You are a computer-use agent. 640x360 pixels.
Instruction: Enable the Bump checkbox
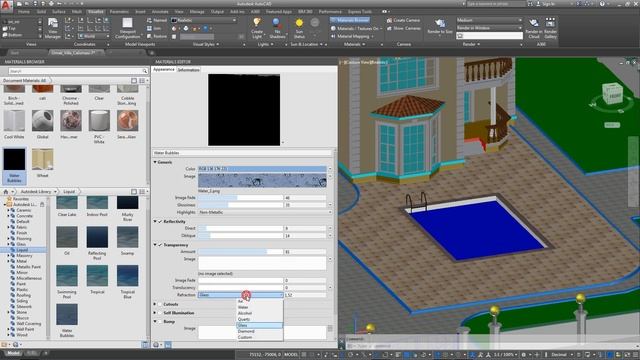pos(160,322)
